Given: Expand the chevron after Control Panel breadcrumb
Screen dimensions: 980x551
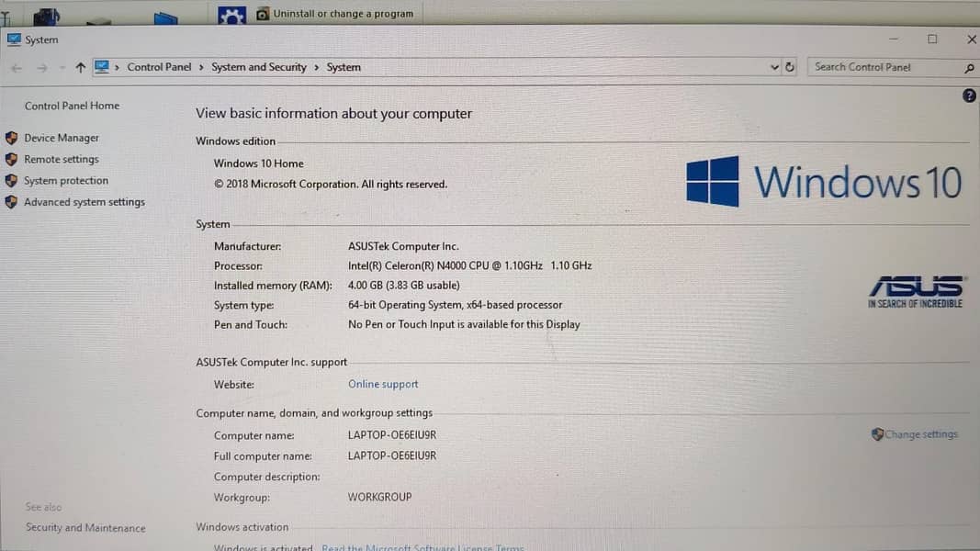Looking at the screenshot, I should pos(201,67).
